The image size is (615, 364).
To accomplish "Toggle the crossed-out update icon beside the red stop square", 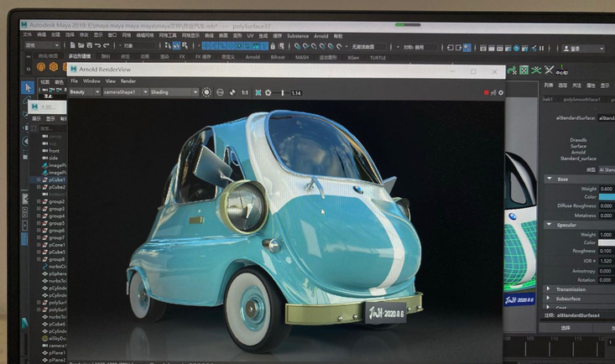I will tap(493, 92).
